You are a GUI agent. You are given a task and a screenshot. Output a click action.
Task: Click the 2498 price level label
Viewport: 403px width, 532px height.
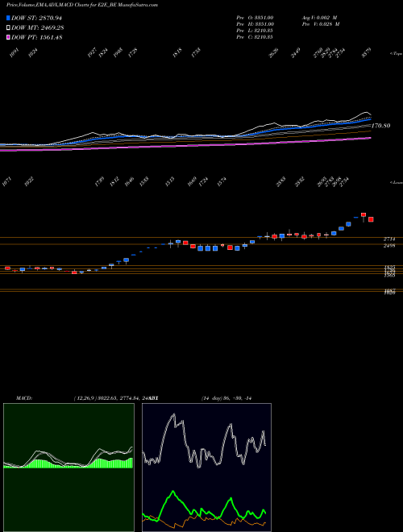(389, 246)
